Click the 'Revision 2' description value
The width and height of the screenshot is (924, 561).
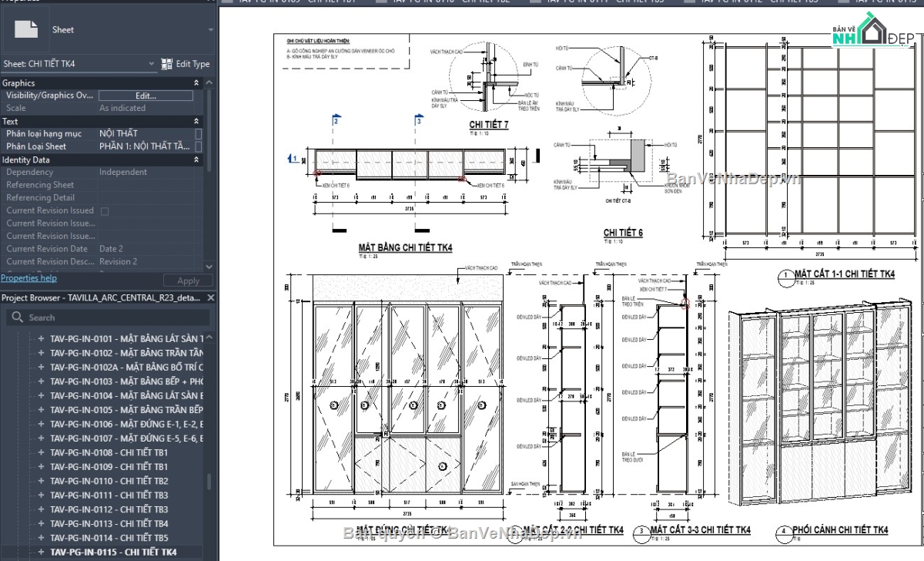pyautogui.click(x=118, y=262)
